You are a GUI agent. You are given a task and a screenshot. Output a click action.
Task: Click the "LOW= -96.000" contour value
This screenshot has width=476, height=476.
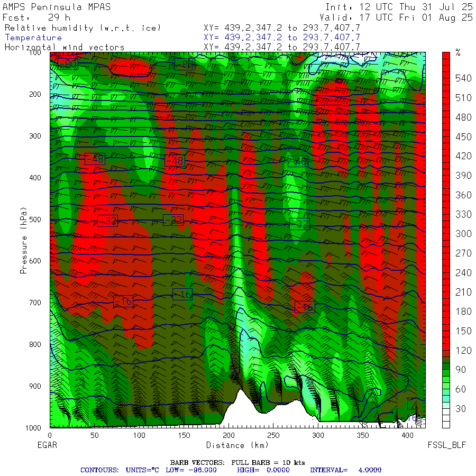click(x=191, y=470)
